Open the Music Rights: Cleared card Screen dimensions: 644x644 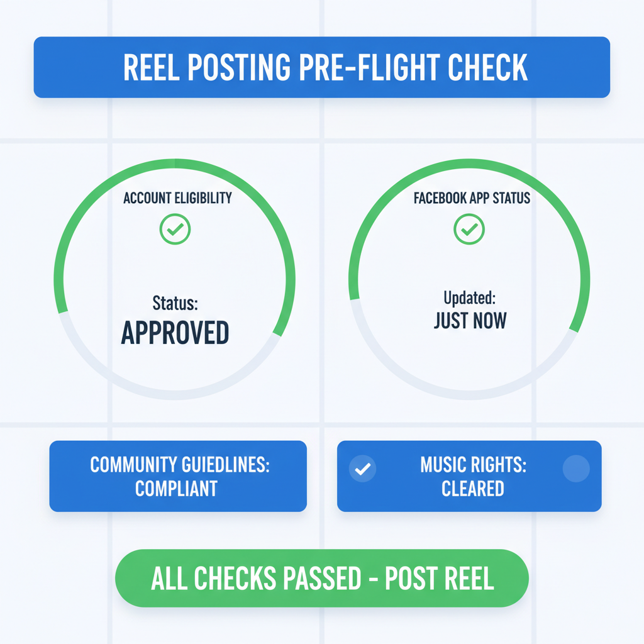pyautogui.click(x=469, y=476)
